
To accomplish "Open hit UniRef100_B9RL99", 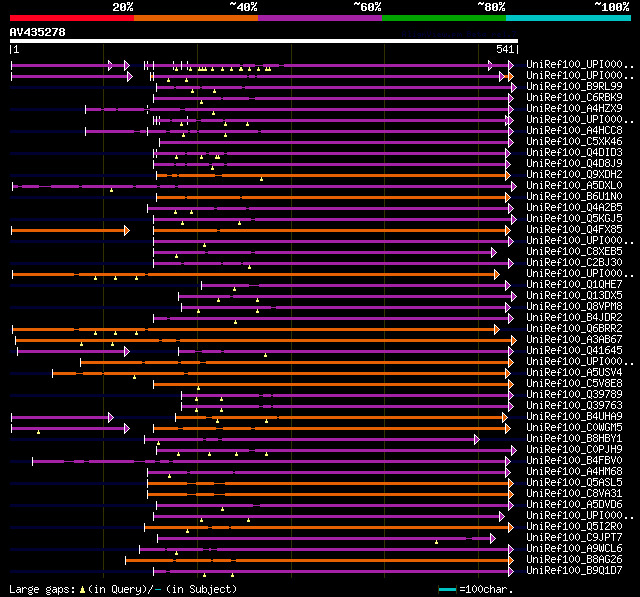I will pos(574,87).
